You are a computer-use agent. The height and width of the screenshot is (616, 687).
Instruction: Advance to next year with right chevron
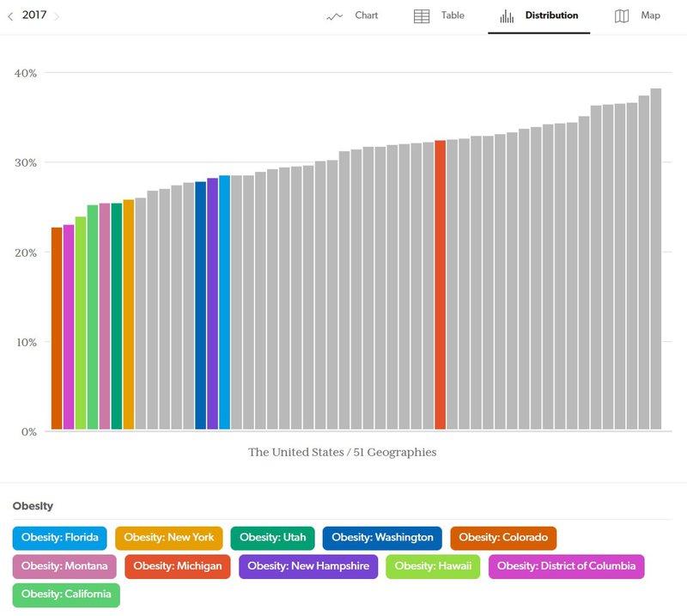click(57, 16)
